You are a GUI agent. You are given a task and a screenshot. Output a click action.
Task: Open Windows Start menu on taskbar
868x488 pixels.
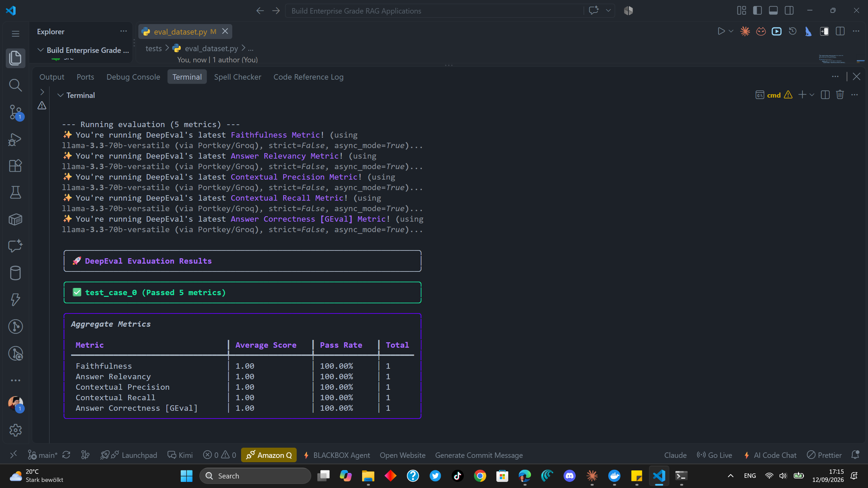[186, 476]
